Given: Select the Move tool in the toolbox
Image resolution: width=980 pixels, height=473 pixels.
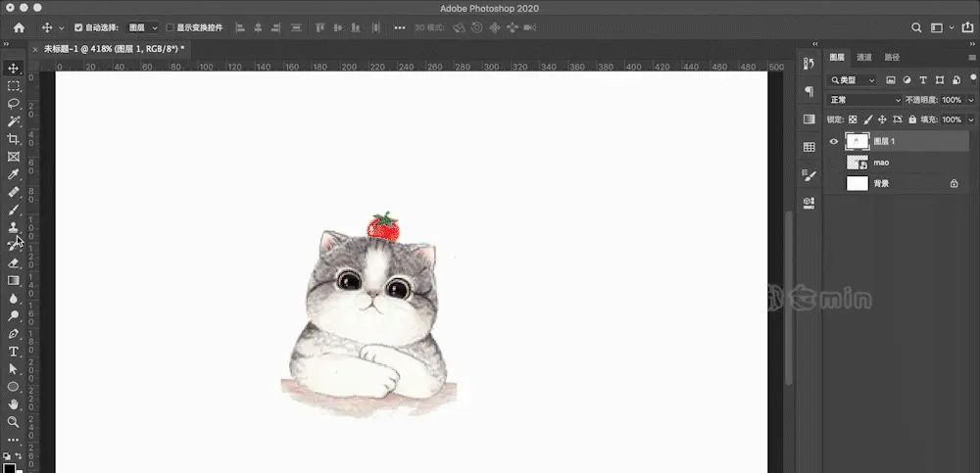Looking at the screenshot, I should tap(13, 69).
